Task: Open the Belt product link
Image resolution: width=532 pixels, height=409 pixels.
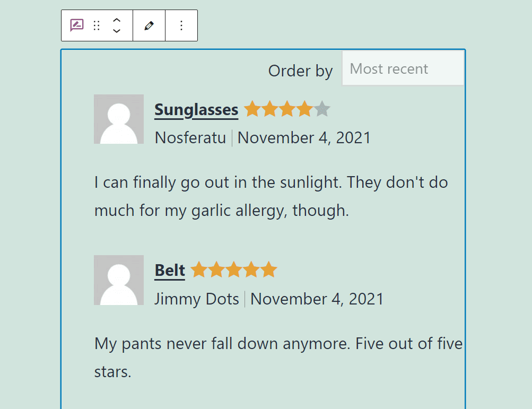Action: 169,269
